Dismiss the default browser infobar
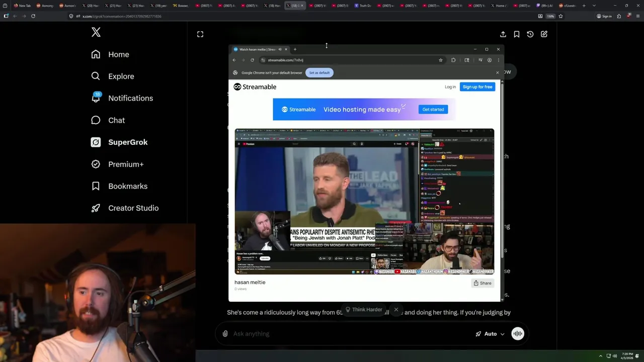The image size is (644, 362). coord(498,72)
